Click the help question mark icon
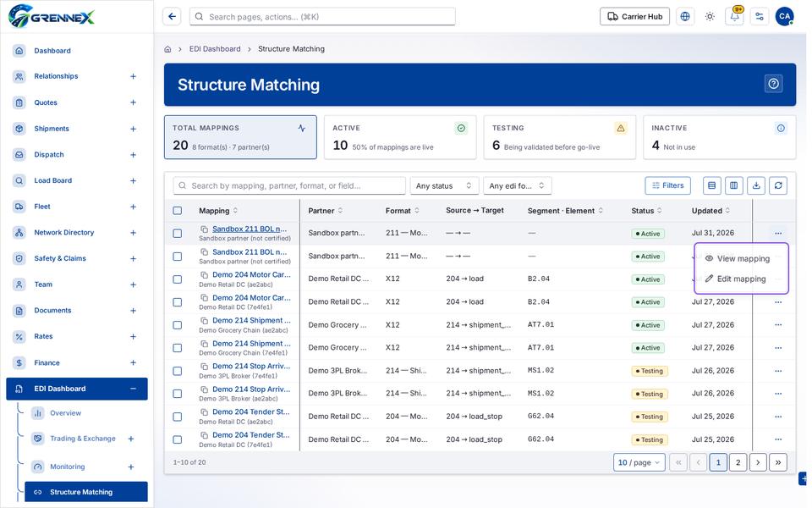Screen dimensions: 812x508 coord(773,84)
